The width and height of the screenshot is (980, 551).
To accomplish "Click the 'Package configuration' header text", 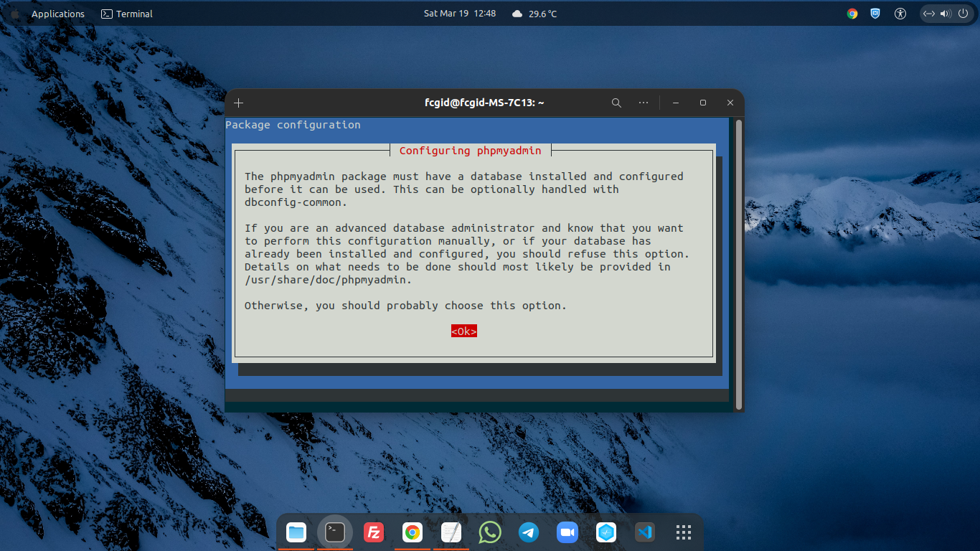I will pyautogui.click(x=293, y=125).
